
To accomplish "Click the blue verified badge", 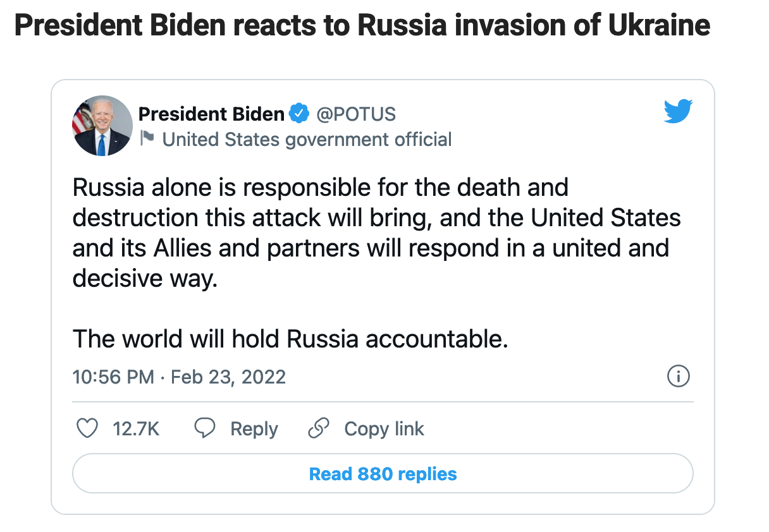I will click(x=298, y=114).
